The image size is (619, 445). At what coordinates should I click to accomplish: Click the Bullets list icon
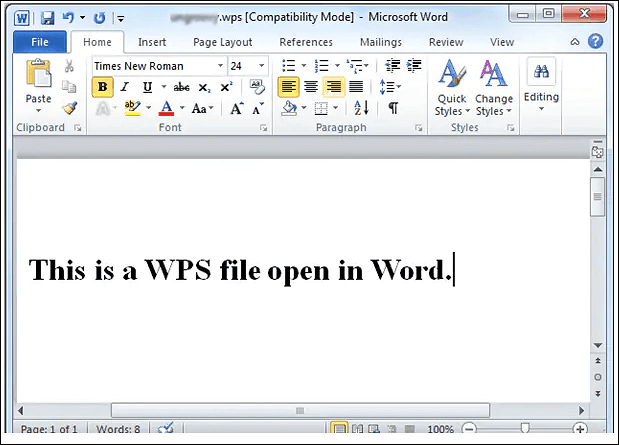289,66
